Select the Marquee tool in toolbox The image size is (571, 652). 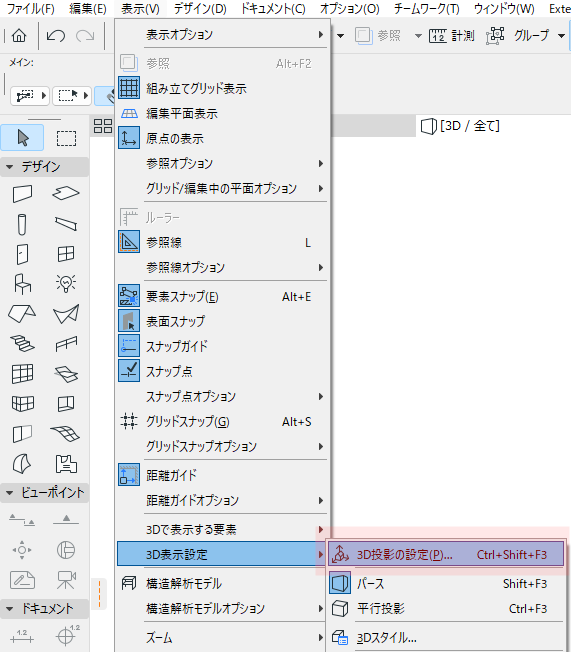(66, 138)
